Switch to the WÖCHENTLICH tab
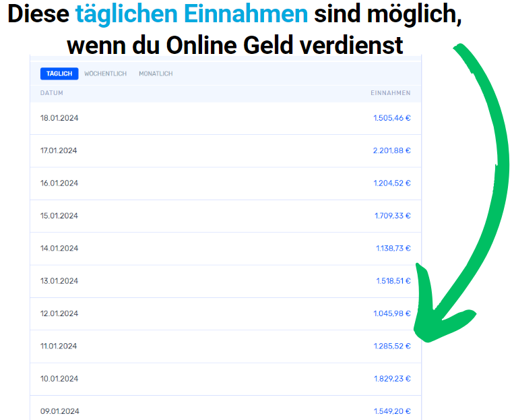Image resolution: width=512 pixels, height=420 pixels. pyautogui.click(x=106, y=74)
